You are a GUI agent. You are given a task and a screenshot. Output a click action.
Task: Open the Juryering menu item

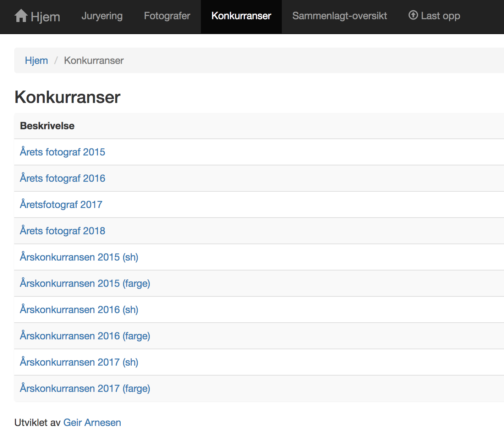click(x=102, y=16)
